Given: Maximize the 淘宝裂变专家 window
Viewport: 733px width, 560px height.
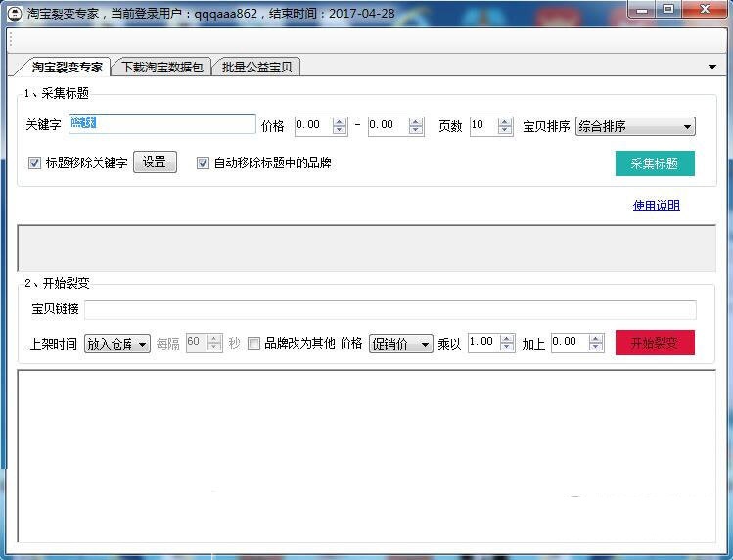Looking at the screenshot, I should (669, 10).
